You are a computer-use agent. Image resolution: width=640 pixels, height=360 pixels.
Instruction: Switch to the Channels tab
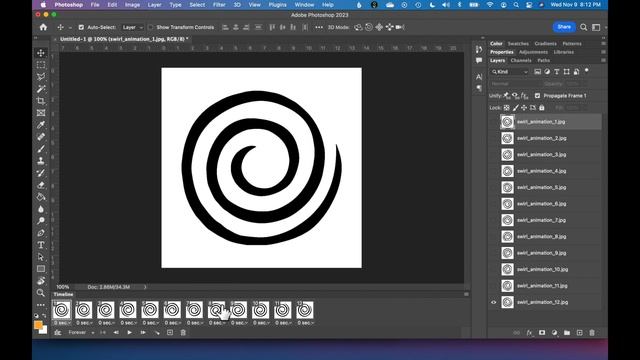tap(521, 60)
